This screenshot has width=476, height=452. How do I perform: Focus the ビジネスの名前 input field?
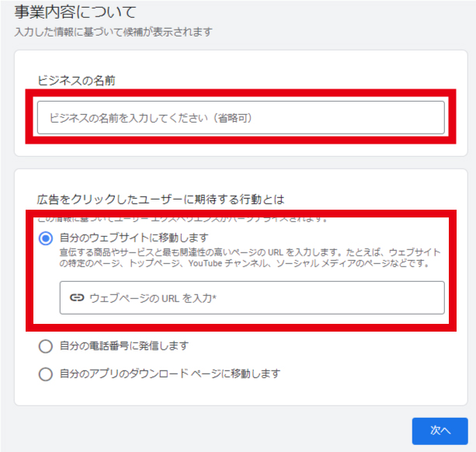241,118
